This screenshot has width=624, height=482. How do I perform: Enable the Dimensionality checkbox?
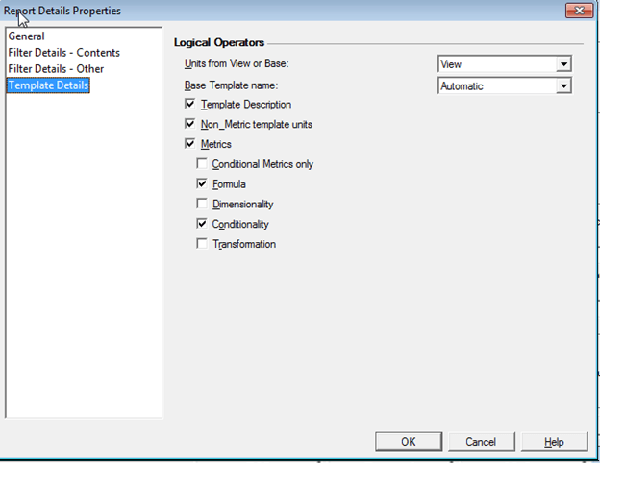tap(203, 204)
